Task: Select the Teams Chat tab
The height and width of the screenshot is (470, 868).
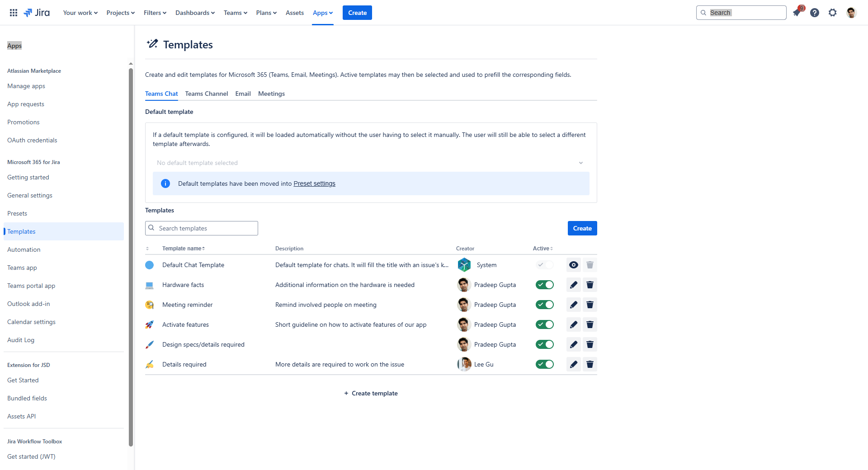Action: click(x=161, y=94)
